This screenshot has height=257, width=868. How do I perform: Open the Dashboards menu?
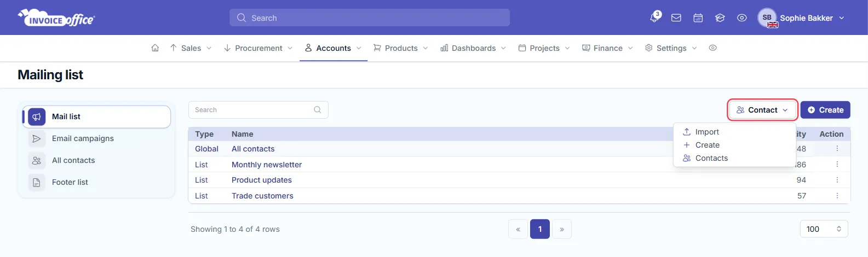click(474, 48)
